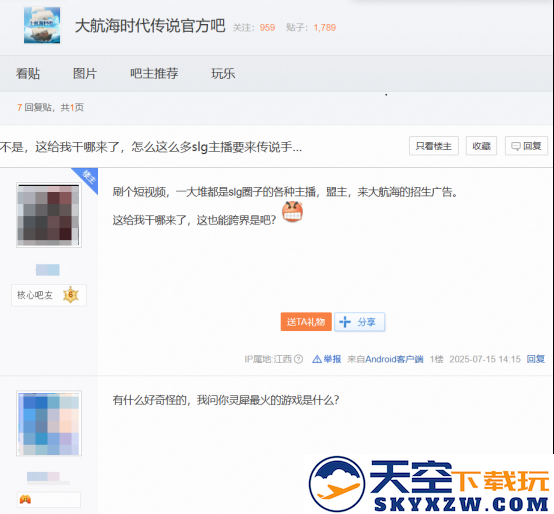Screen dimensions: 554x514
Task: Open the 吧主推荐 tab
Action: pyautogui.click(x=154, y=73)
